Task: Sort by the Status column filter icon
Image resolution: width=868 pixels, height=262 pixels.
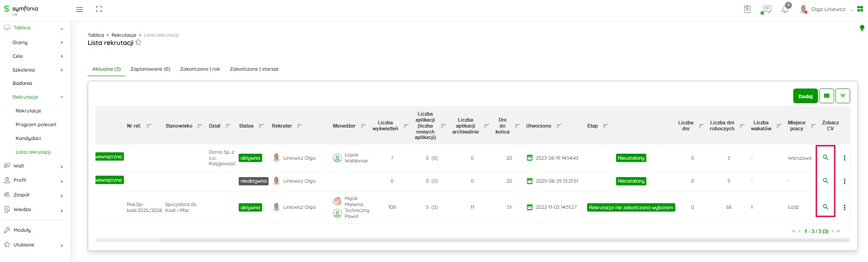Action: (261, 126)
